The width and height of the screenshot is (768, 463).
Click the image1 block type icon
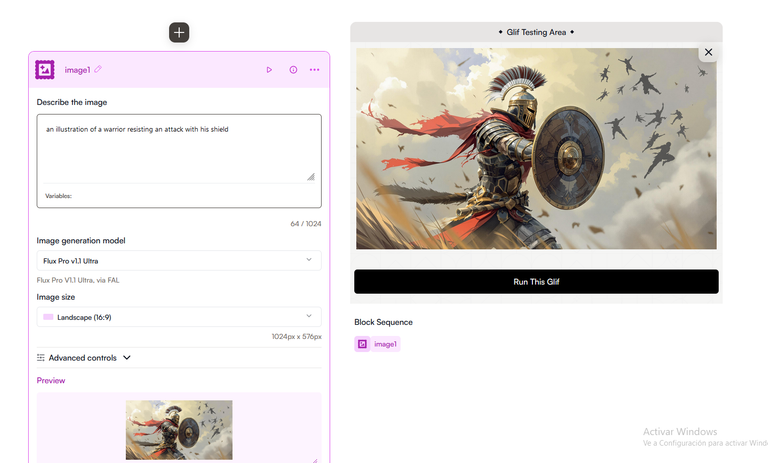pos(45,70)
